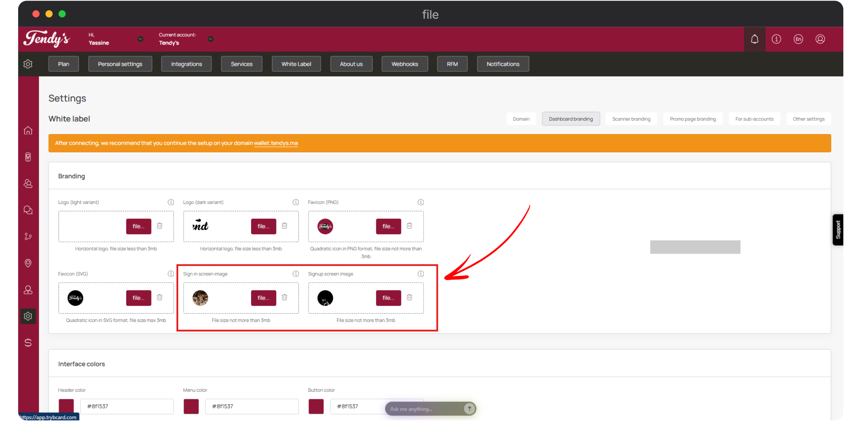Choose file for Signup screen image
The height and width of the screenshot is (422, 868).
pyautogui.click(x=388, y=298)
